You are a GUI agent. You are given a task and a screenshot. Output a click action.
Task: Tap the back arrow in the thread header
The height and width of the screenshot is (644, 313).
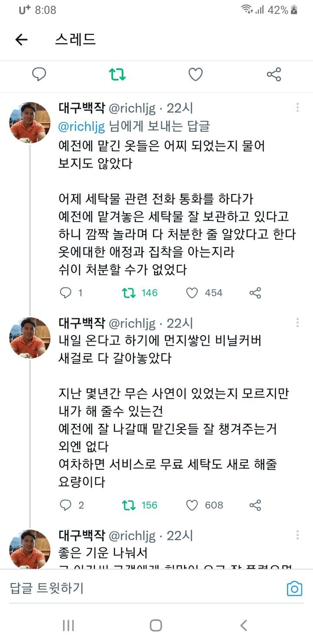point(21,40)
